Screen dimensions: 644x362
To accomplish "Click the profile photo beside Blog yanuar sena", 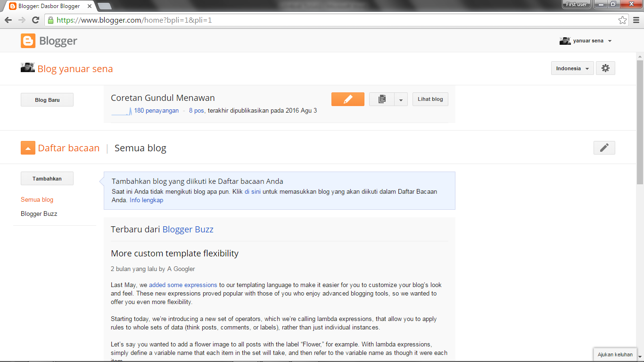I will point(28,67).
